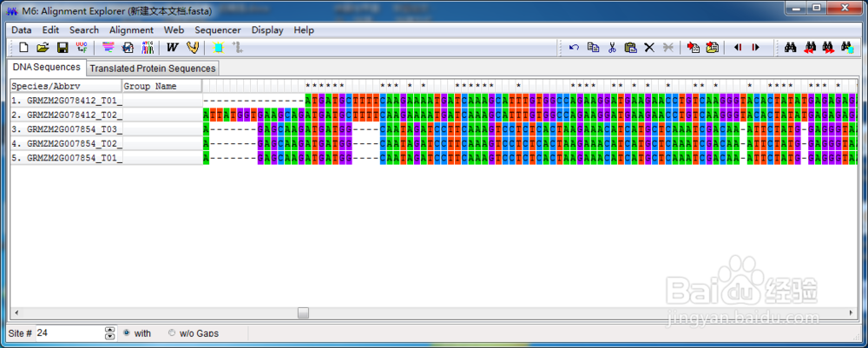Select the sequence row 1. GRMZM2G078412_T01
The height and width of the screenshot is (348, 868).
click(66, 100)
